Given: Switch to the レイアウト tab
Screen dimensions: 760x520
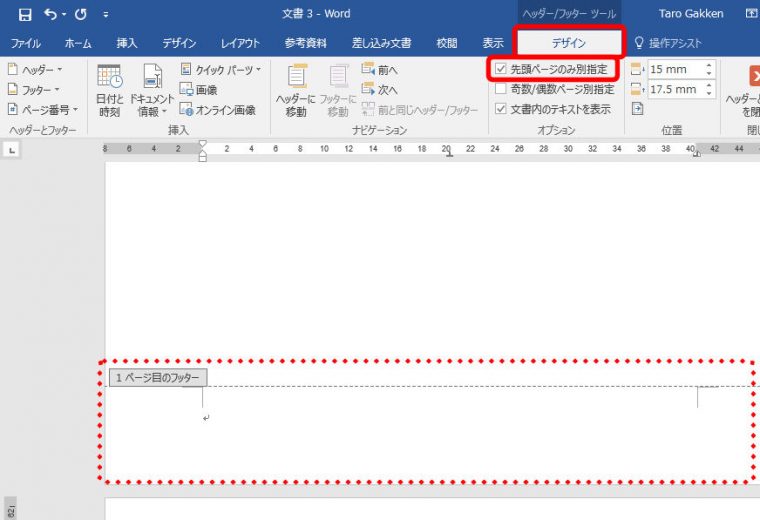Looking at the screenshot, I should 240,43.
